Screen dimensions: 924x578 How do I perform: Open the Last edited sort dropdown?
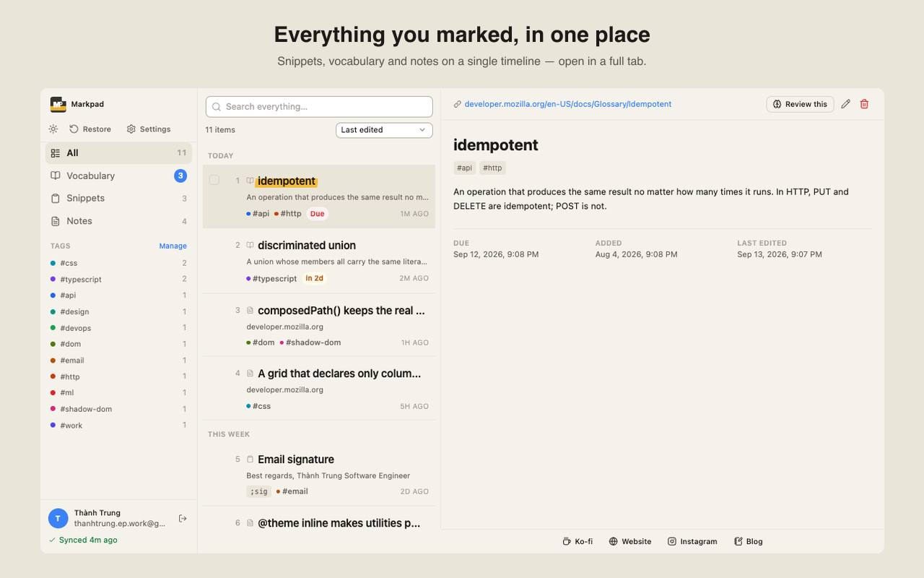384,130
